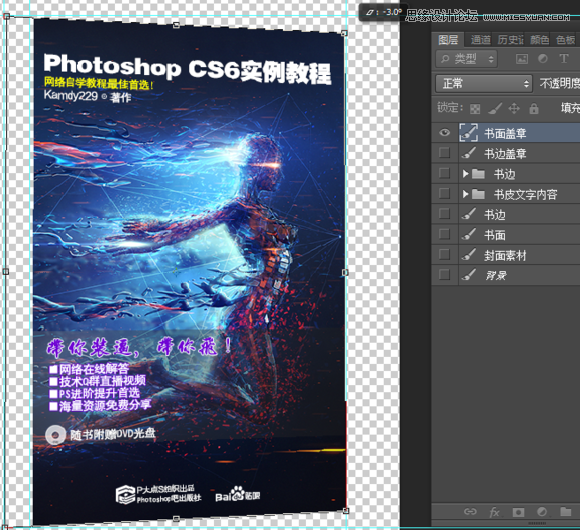The width and height of the screenshot is (580, 530).
Task: Click the 填充 fill label
Action: [570, 108]
